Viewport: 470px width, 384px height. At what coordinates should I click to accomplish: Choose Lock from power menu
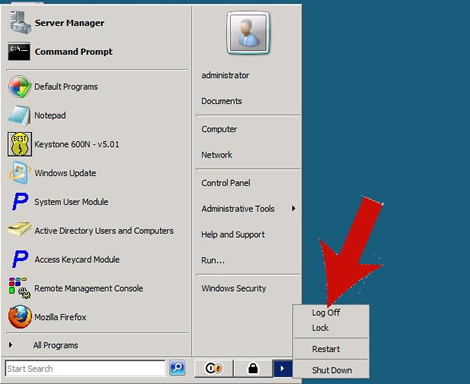(320, 328)
